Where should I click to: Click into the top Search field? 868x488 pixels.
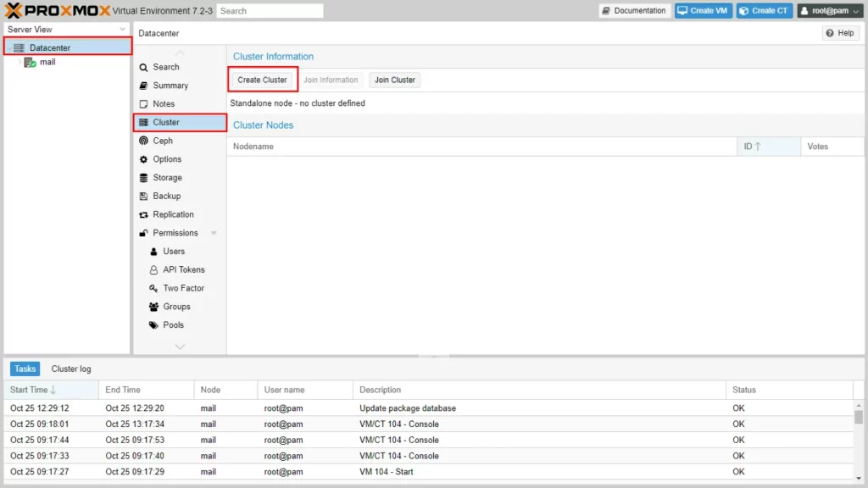point(270,11)
